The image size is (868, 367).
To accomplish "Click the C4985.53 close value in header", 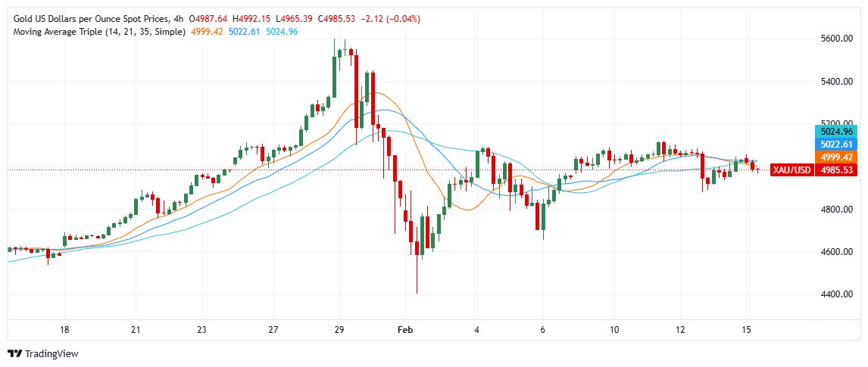I will coord(337,20).
